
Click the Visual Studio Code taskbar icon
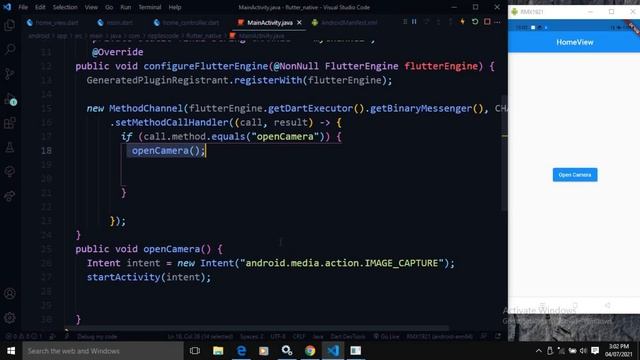[x=333, y=351]
